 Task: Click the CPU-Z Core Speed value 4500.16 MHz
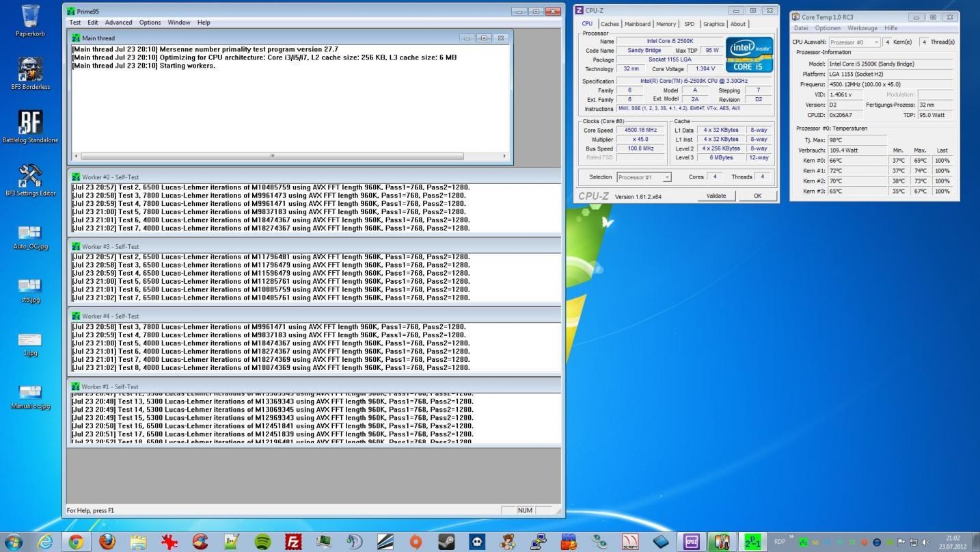[x=640, y=130]
